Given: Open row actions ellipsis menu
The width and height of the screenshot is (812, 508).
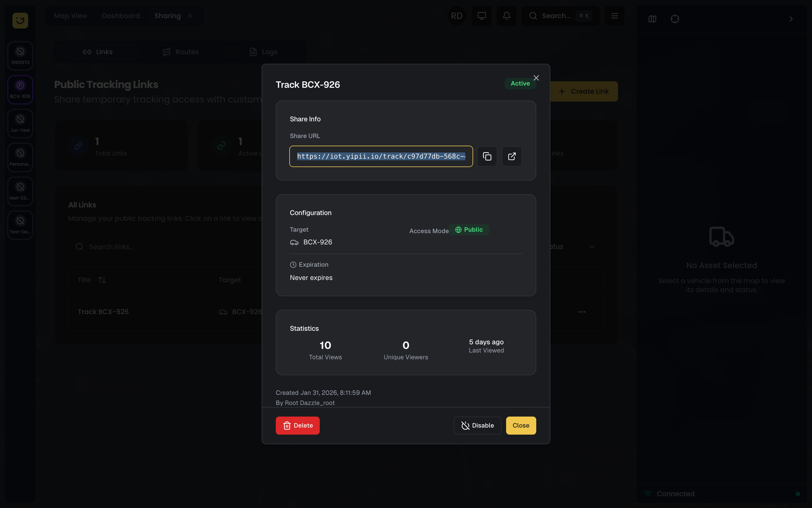Looking at the screenshot, I should [x=582, y=312].
